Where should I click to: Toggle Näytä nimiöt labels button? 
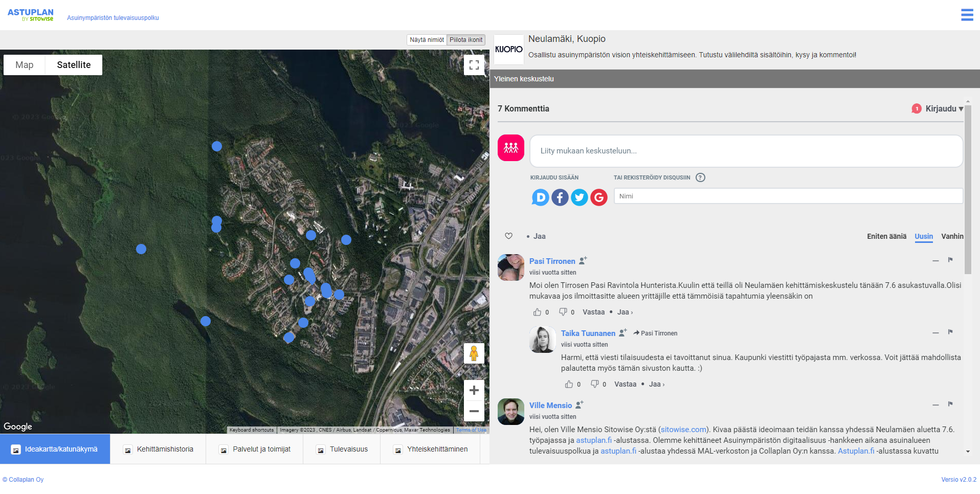pos(427,40)
